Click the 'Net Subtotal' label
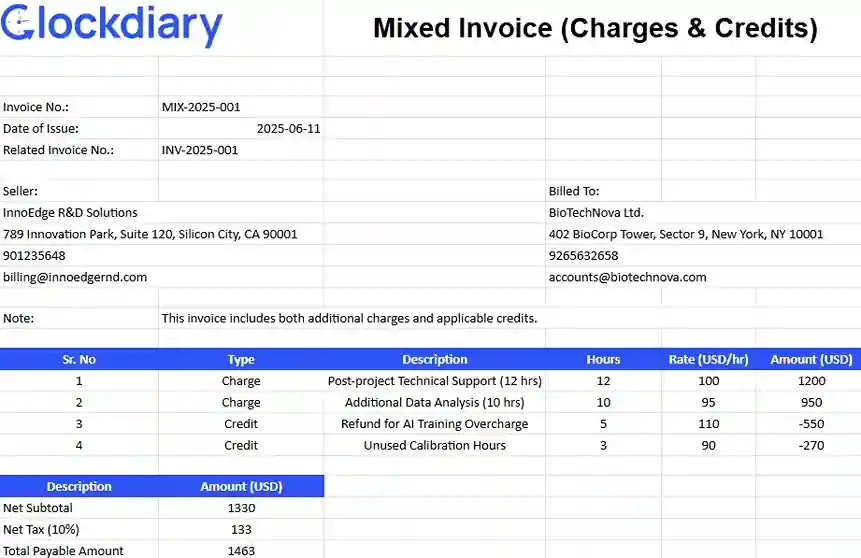This screenshot has width=861, height=558. (x=38, y=507)
